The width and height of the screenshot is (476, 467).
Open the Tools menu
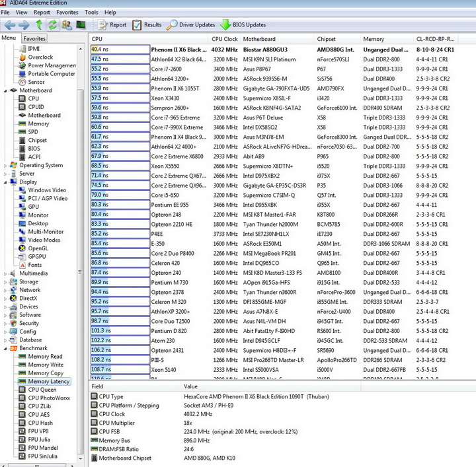point(91,13)
